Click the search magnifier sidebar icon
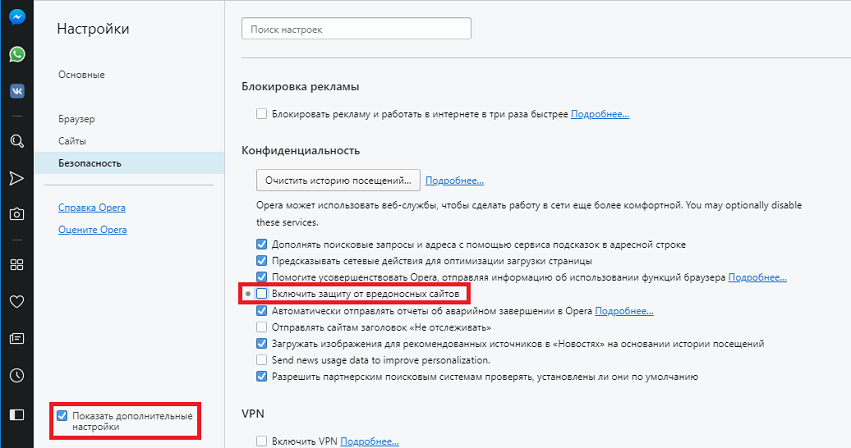 point(17,141)
